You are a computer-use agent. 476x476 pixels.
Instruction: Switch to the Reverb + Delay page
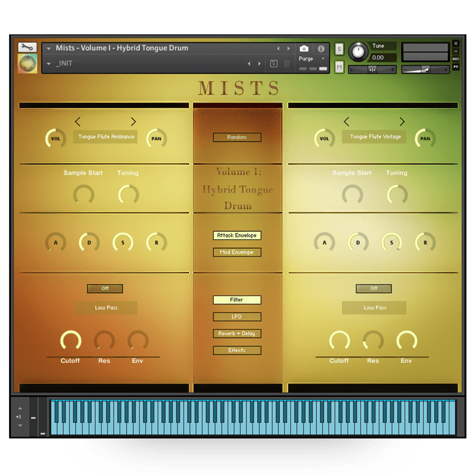click(237, 334)
